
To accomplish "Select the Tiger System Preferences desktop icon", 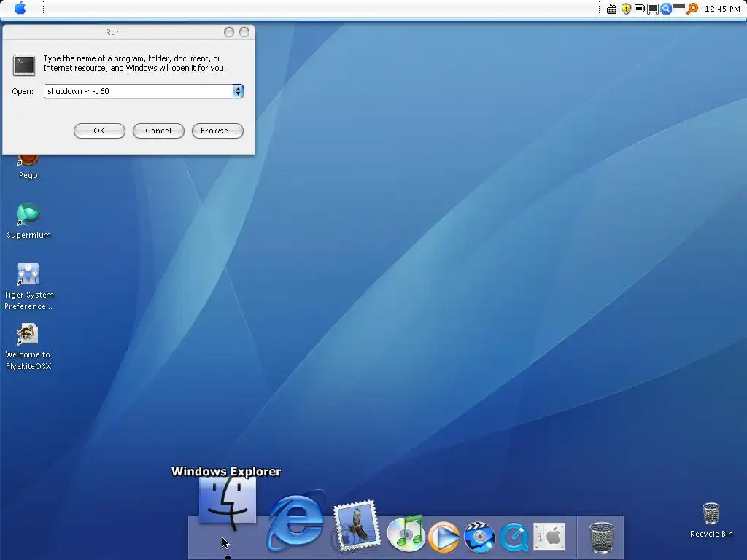I will coord(28,287).
